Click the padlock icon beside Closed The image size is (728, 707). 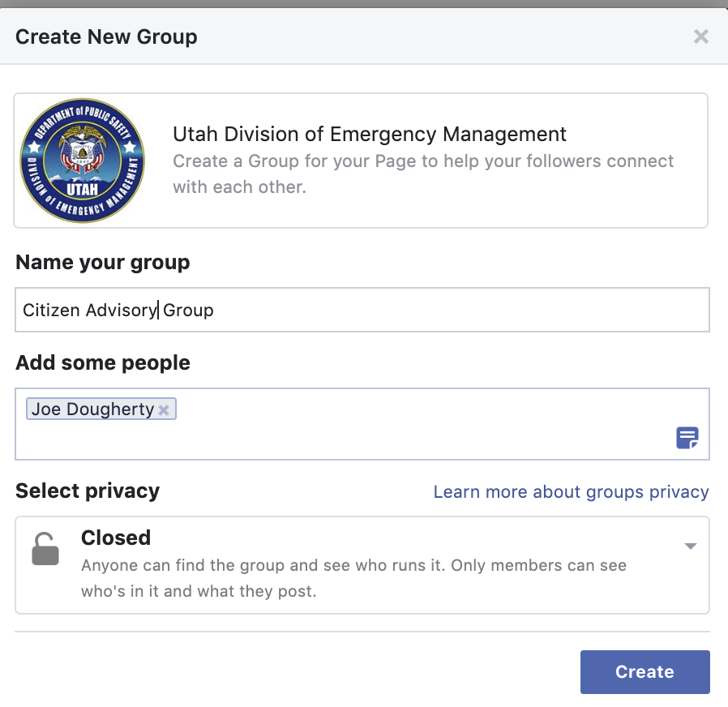click(45, 548)
